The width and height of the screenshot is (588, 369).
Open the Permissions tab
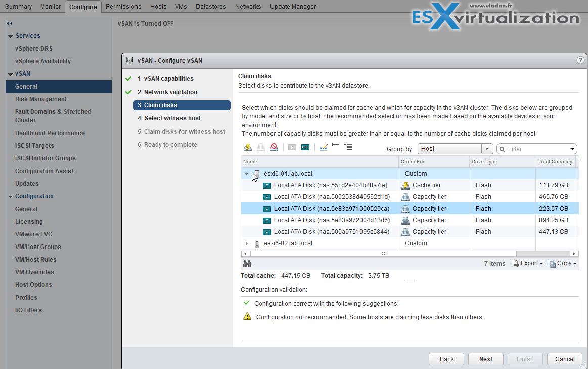[x=123, y=7]
